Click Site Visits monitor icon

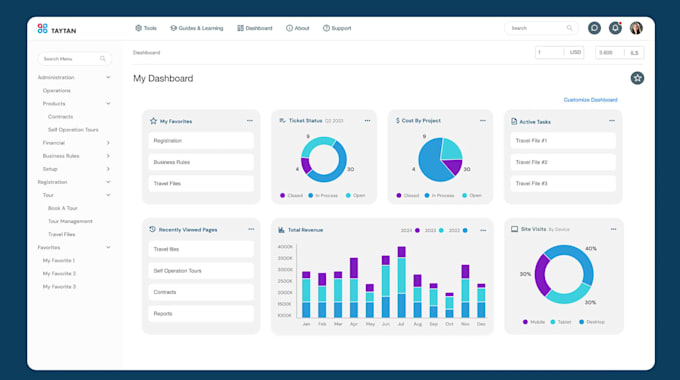[514, 229]
